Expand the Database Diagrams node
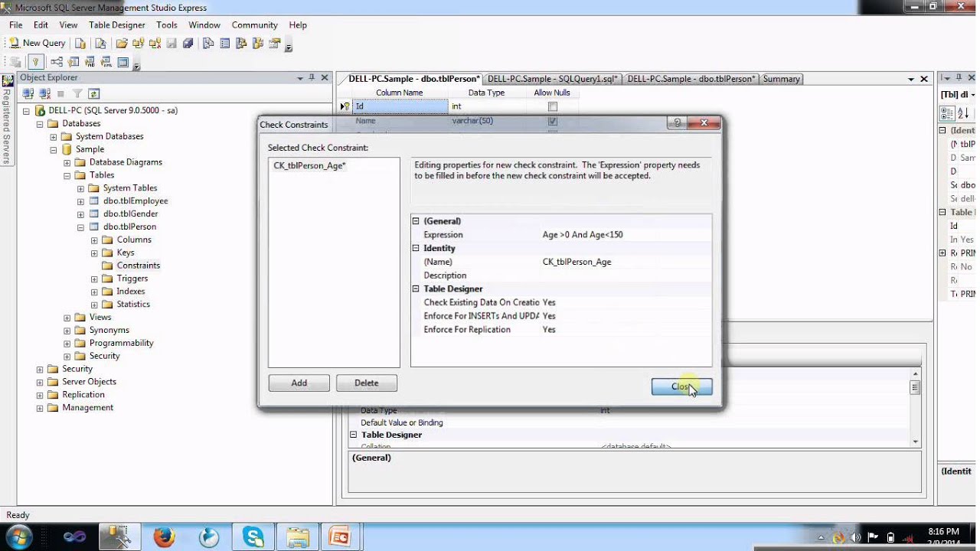This screenshot has height=551, width=980. tap(67, 163)
